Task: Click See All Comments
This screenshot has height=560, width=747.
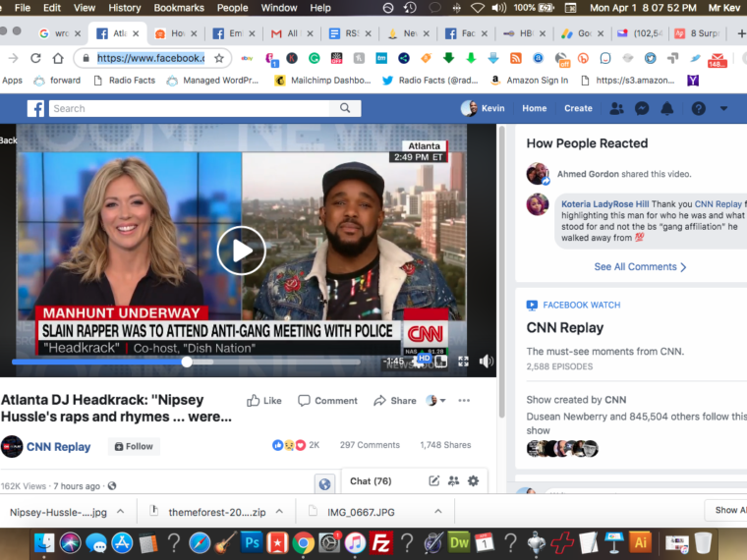Action: 640,266
